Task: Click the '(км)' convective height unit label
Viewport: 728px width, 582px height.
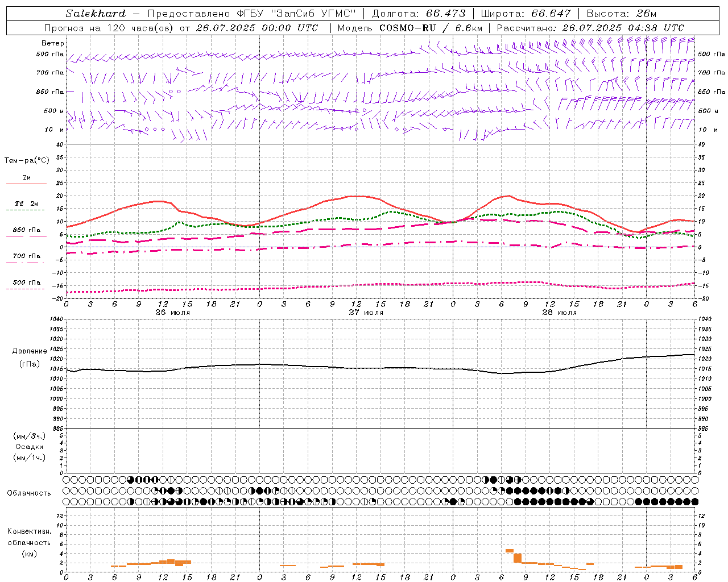Action: (x=29, y=554)
